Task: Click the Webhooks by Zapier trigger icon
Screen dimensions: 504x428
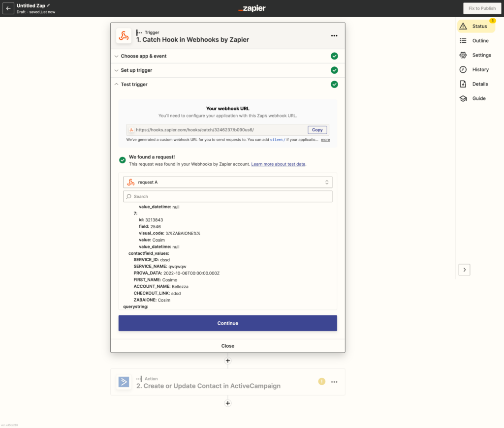Action: coord(124,36)
